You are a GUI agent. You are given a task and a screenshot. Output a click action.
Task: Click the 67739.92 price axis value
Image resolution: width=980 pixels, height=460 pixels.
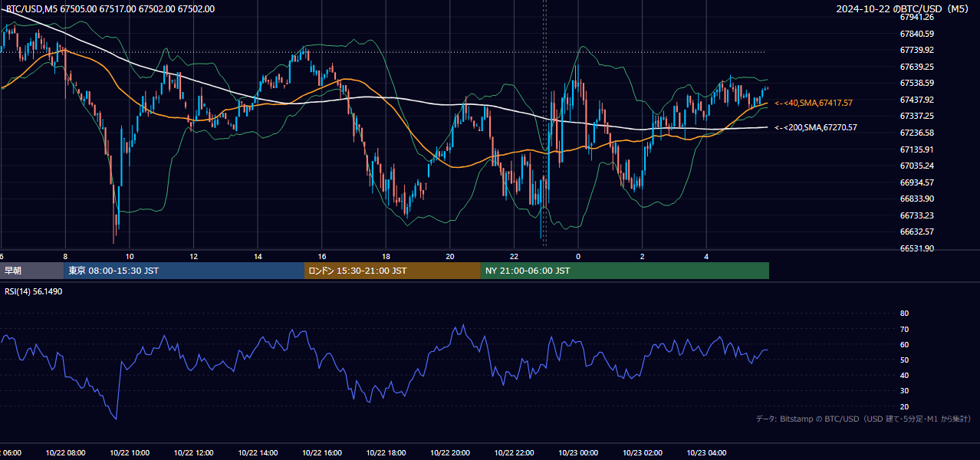(917, 50)
